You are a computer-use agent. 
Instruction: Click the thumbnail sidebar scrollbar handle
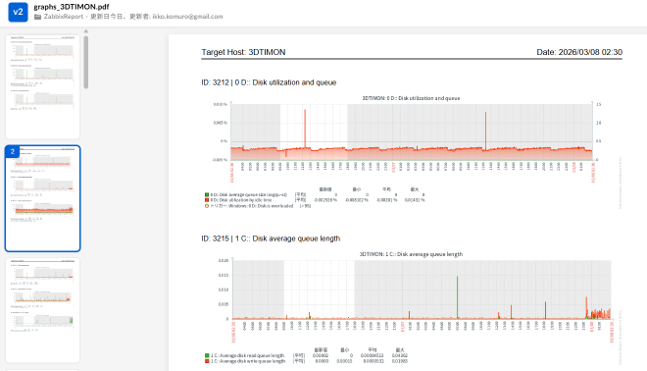coord(86,62)
